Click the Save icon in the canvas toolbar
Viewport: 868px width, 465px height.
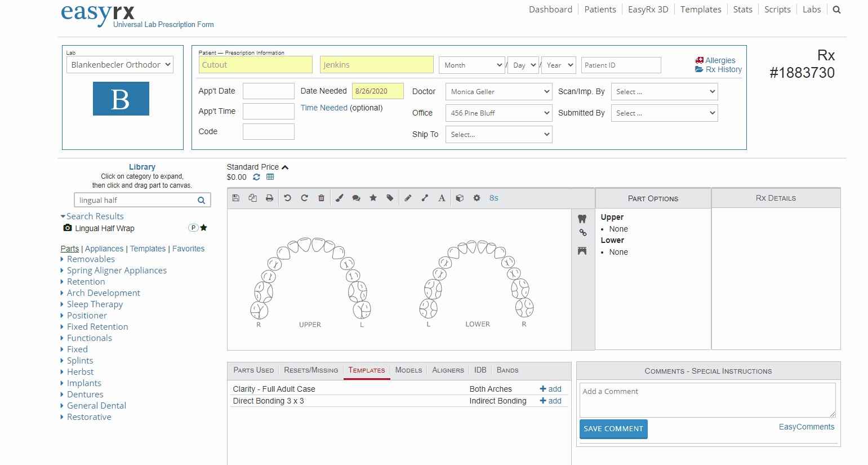236,198
